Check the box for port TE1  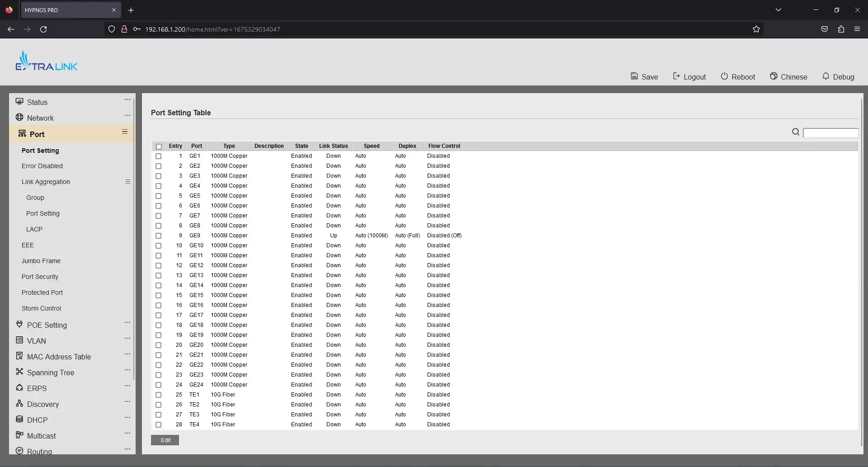(159, 395)
